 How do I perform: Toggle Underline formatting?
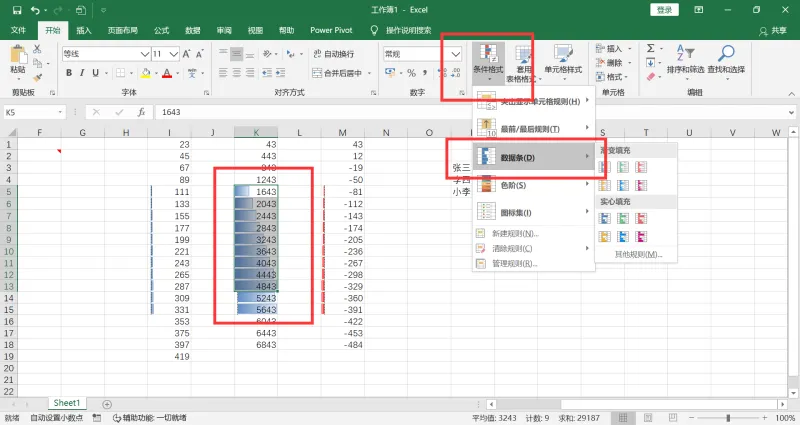point(95,73)
